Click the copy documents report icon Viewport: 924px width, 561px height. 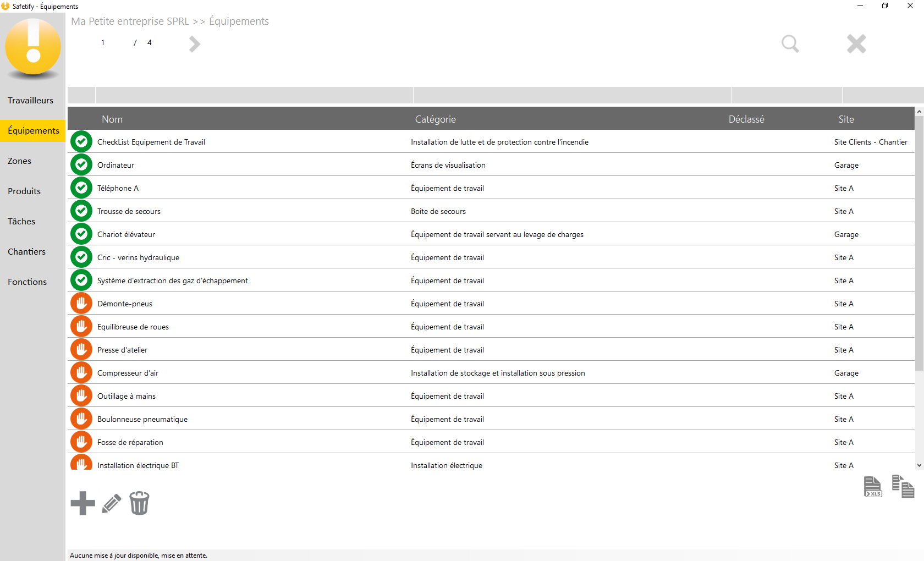coord(903,486)
